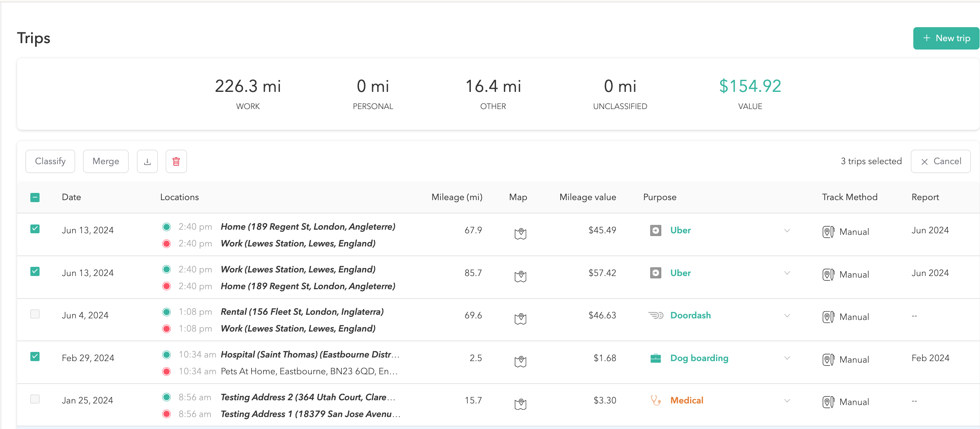
Task: Open map for the 67.9 mi trip
Action: coord(520,233)
